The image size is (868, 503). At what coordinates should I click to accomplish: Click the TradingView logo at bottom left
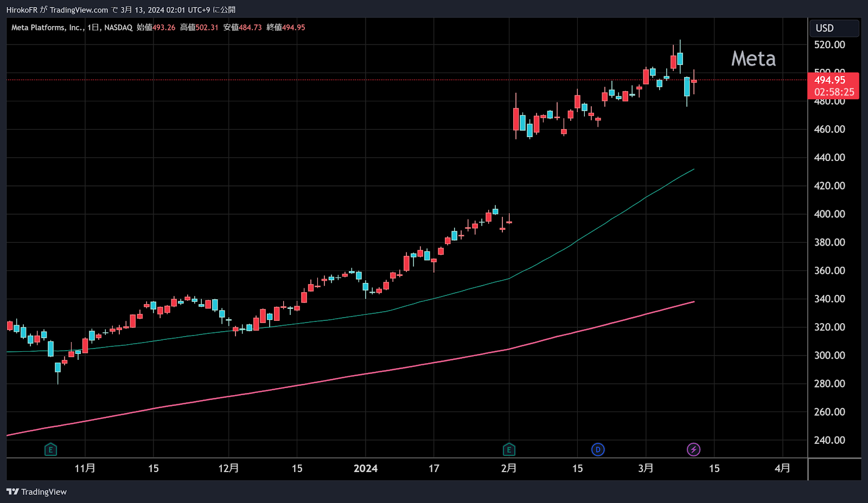tap(36, 492)
